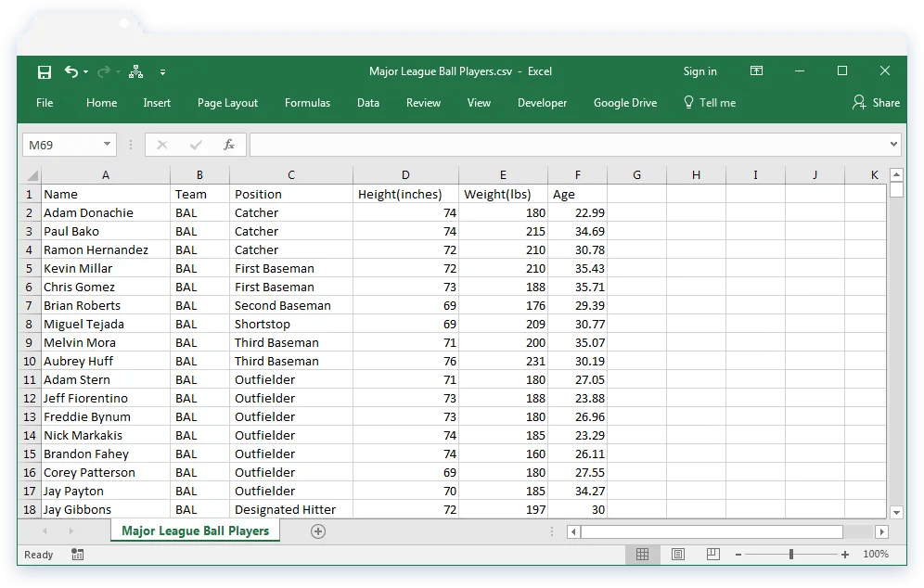924x588 pixels.
Task: Click the Enter checkmark icon in formula bar
Action: point(197,145)
